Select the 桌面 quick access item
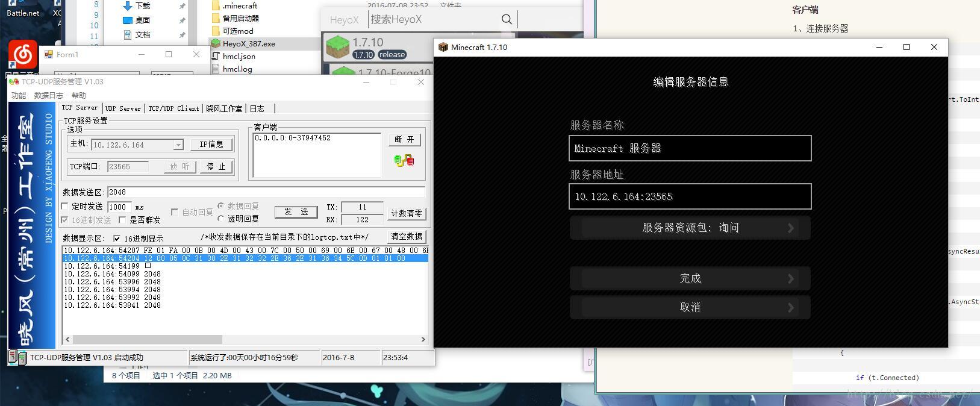The image size is (980, 406). tap(137, 20)
